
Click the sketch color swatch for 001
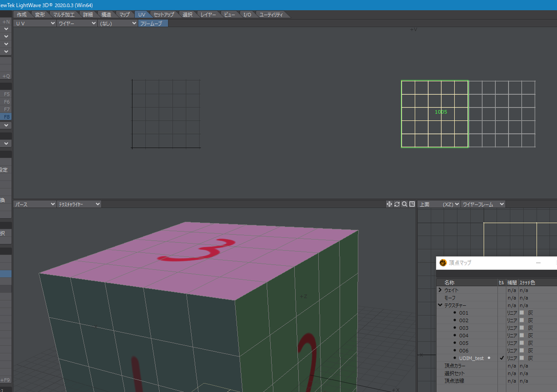coord(522,313)
